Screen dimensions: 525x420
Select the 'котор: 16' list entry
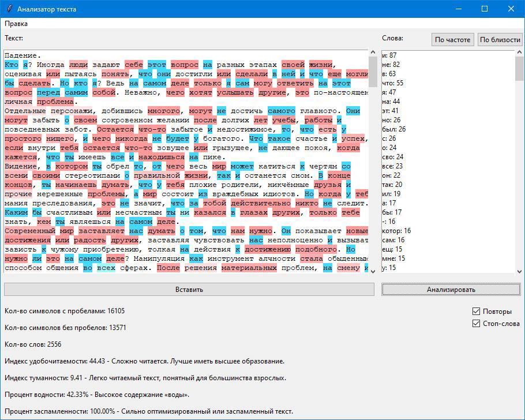[396, 231]
